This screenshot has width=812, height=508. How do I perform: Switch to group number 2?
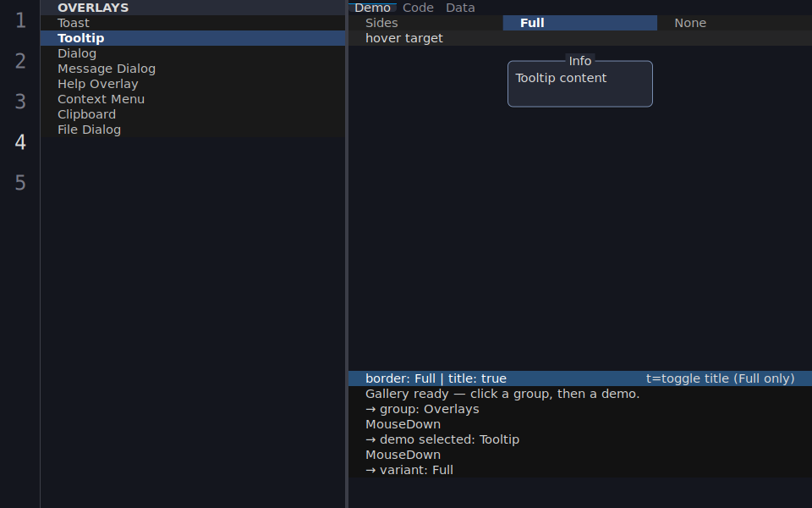point(20,61)
